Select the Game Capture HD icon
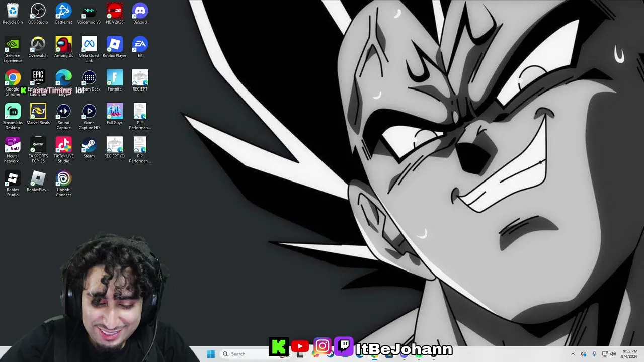The image size is (644, 362). 89,117
